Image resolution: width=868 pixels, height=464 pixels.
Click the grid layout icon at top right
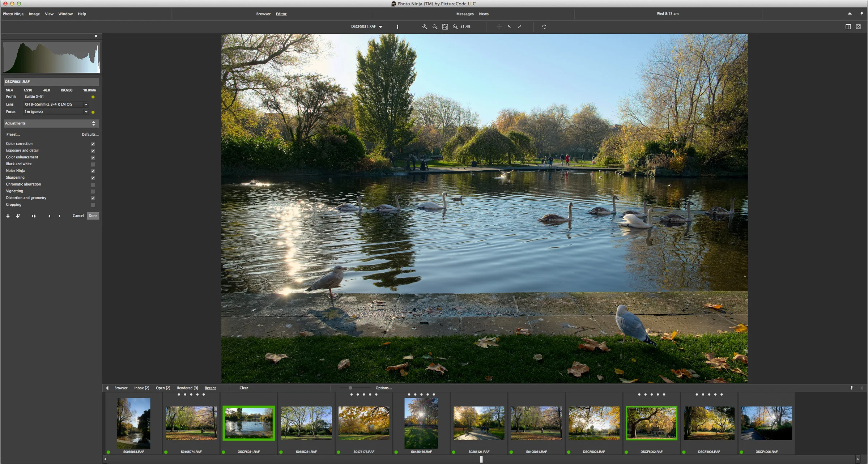(848, 27)
